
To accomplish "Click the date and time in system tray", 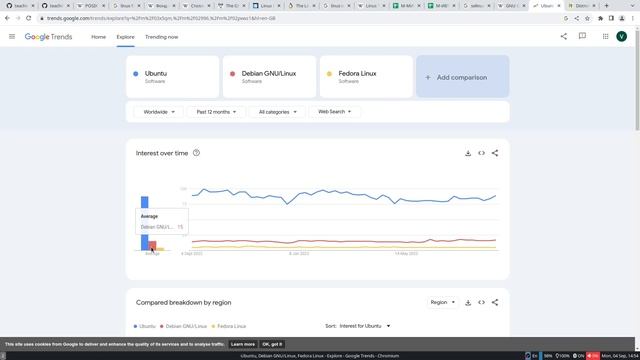I will tap(620, 356).
